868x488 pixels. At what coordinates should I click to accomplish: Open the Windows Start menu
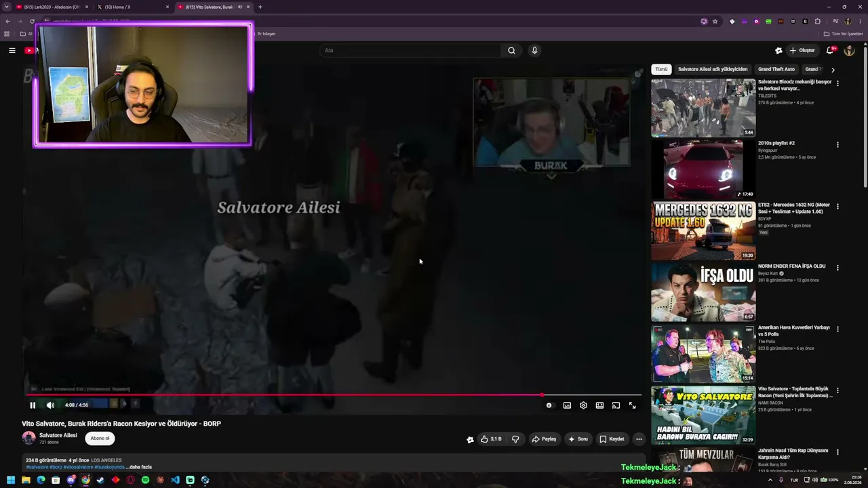(11, 480)
